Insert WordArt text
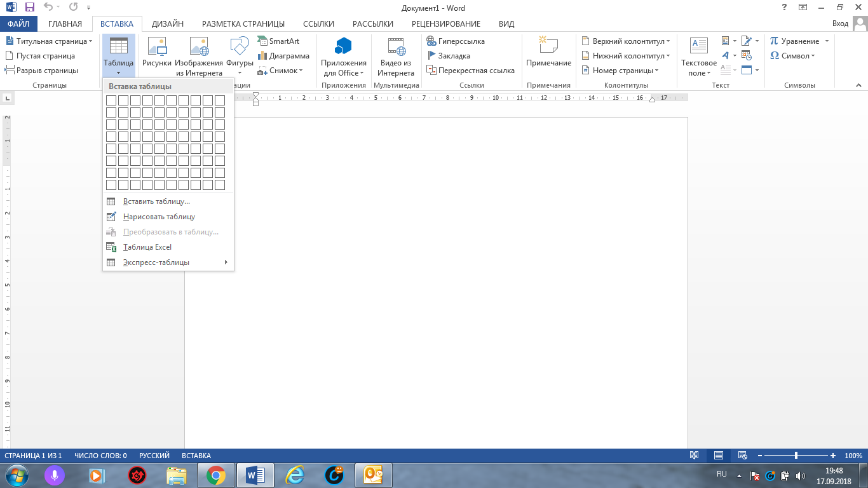Image resolution: width=868 pixels, height=488 pixels. (729, 55)
